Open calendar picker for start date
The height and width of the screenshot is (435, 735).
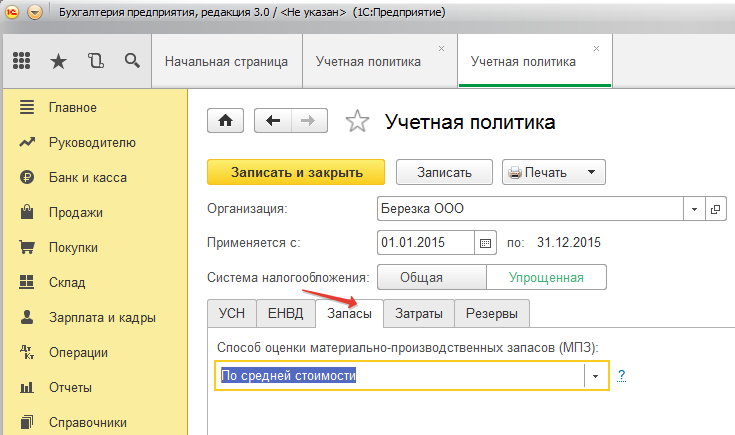pos(486,243)
